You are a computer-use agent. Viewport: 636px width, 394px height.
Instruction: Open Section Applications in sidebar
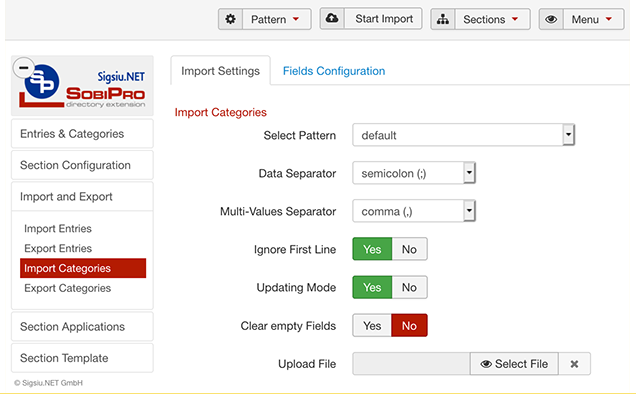pos(82,327)
